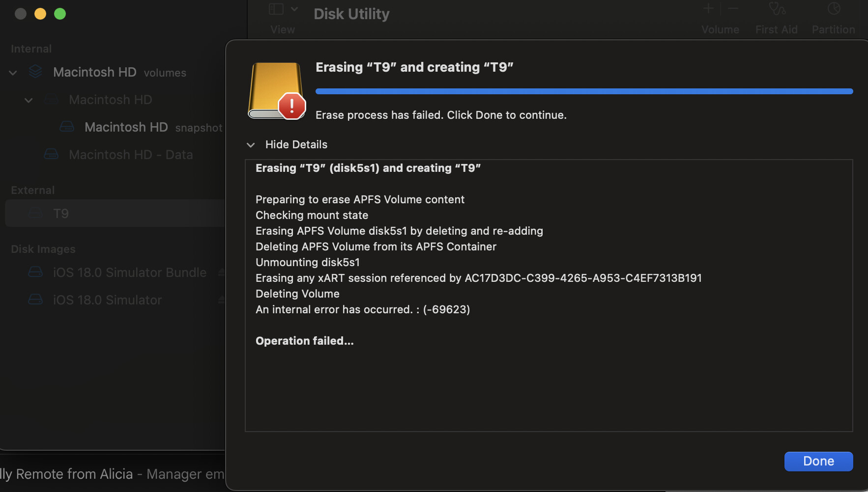Collapse the Macintosh HD volumes group
868x492 pixels.
13,73
